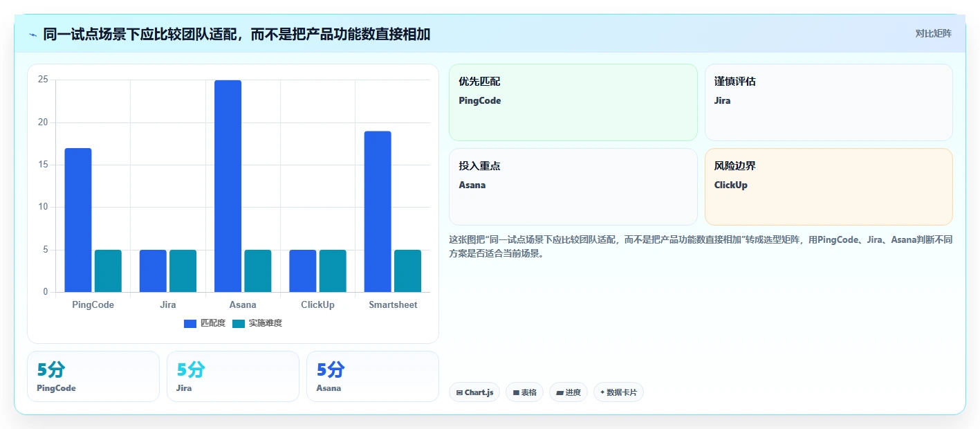Click the 表格 tag
This screenshot has height=429, width=980.
(x=525, y=392)
